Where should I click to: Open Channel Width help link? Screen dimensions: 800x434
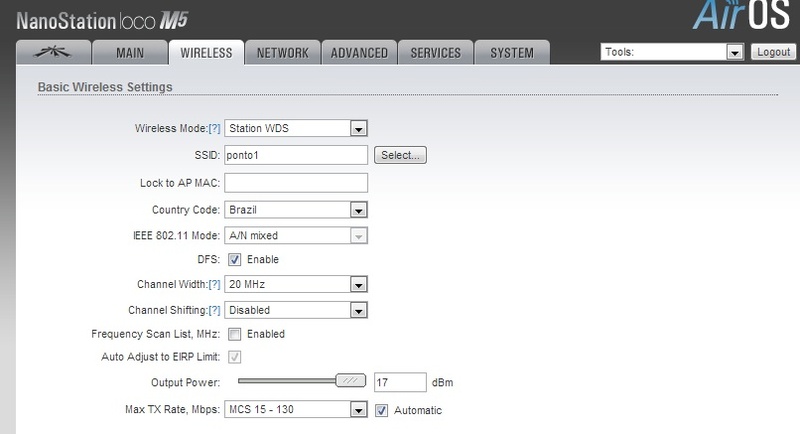(x=214, y=285)
